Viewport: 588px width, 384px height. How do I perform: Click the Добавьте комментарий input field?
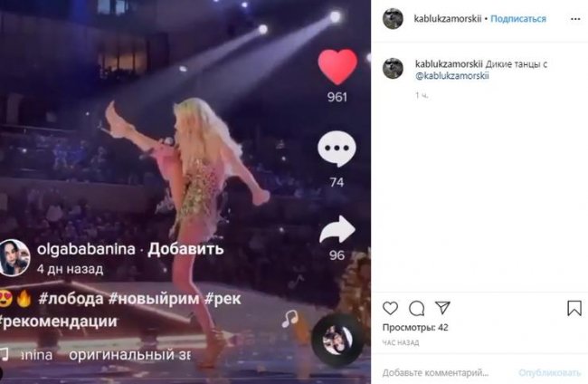click(x=435, y=373)
